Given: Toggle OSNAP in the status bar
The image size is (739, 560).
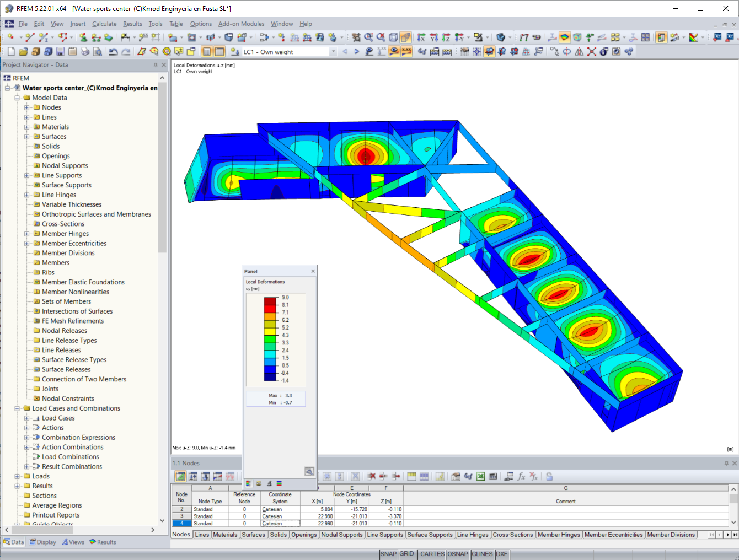Looking at the screenshot, I should click(458, 554).
